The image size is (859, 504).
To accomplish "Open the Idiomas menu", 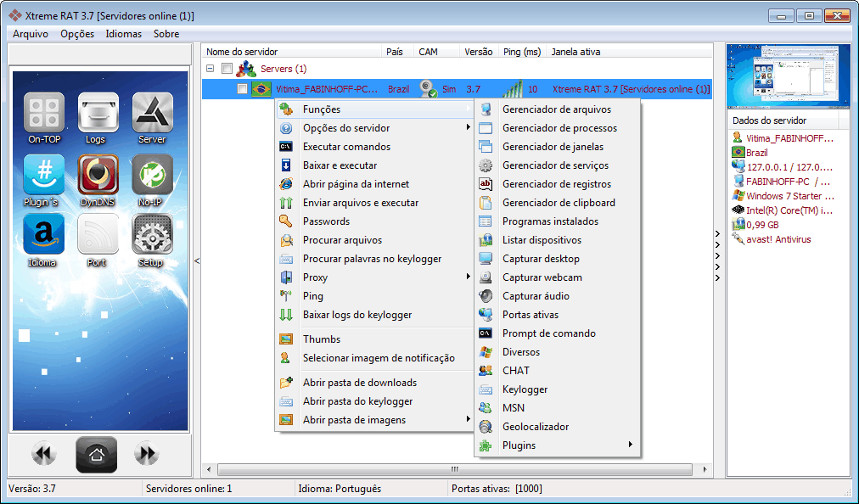I will 124,34.
